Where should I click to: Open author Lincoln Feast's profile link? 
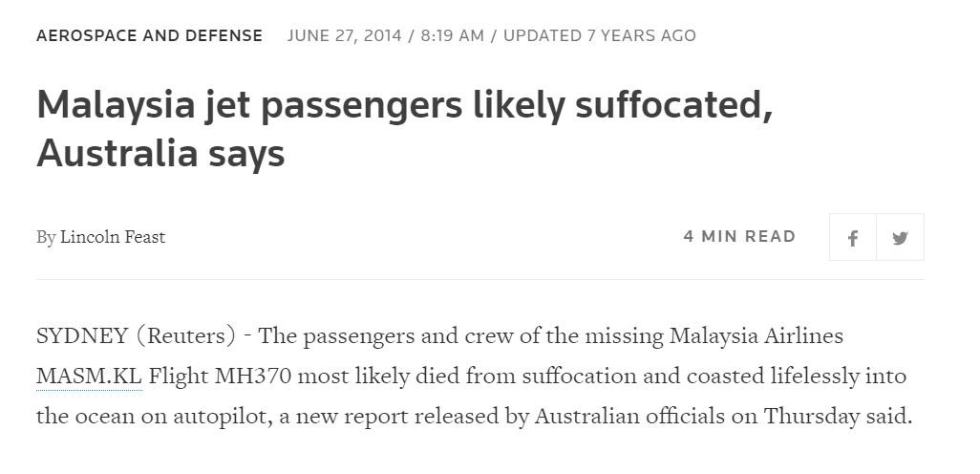[113, 237]
